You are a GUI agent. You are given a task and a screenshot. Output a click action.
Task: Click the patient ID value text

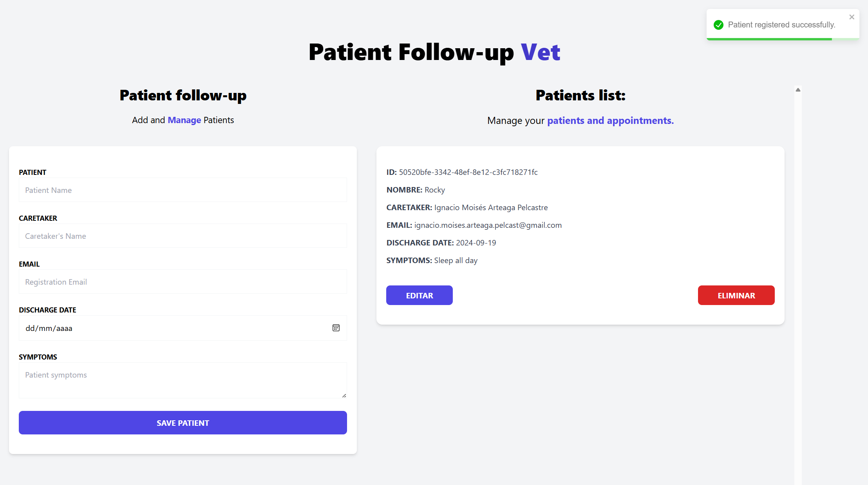pos(468,172)
